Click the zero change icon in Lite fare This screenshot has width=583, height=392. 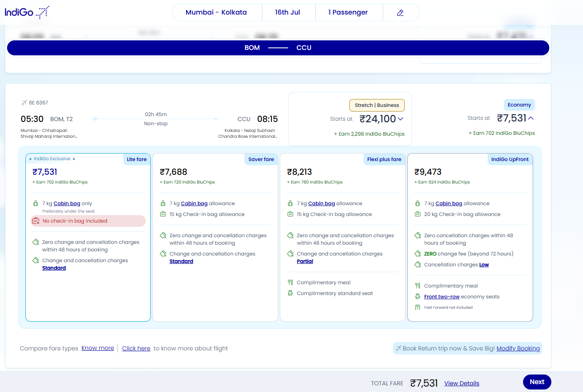tap(36, 242)
